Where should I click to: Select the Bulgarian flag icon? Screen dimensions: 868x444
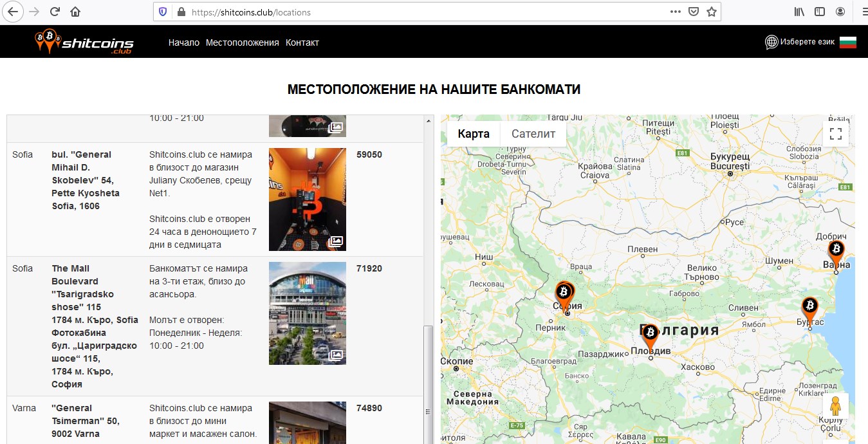point(848,42)
